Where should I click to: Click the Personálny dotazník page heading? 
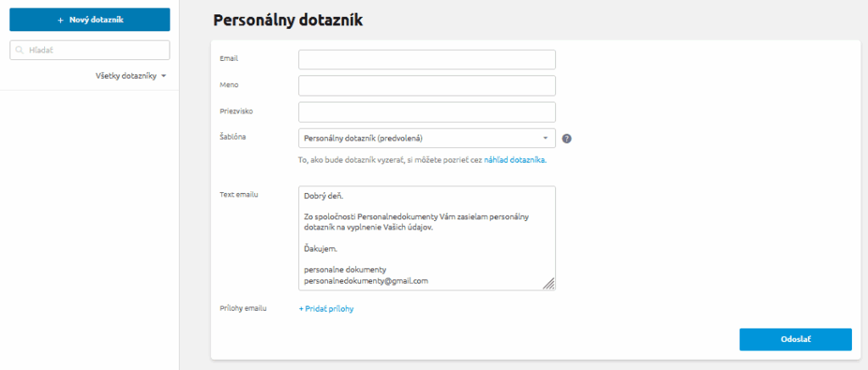(287, 20)
